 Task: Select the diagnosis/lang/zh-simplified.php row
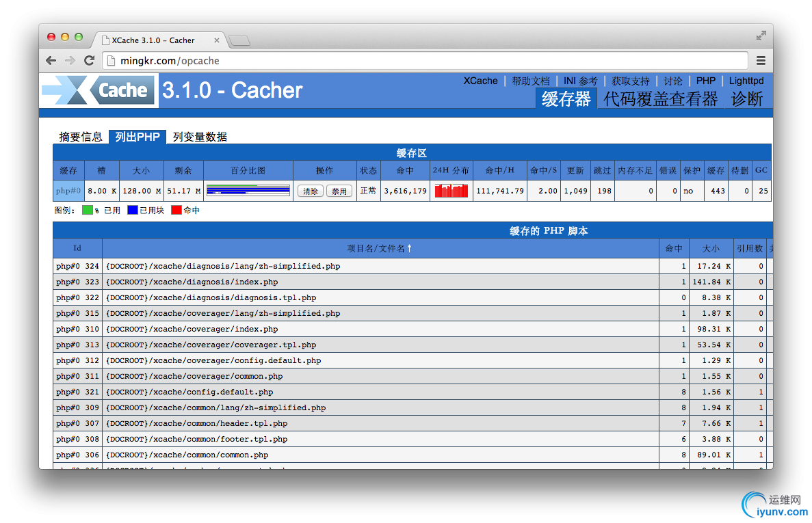[412, 266]
